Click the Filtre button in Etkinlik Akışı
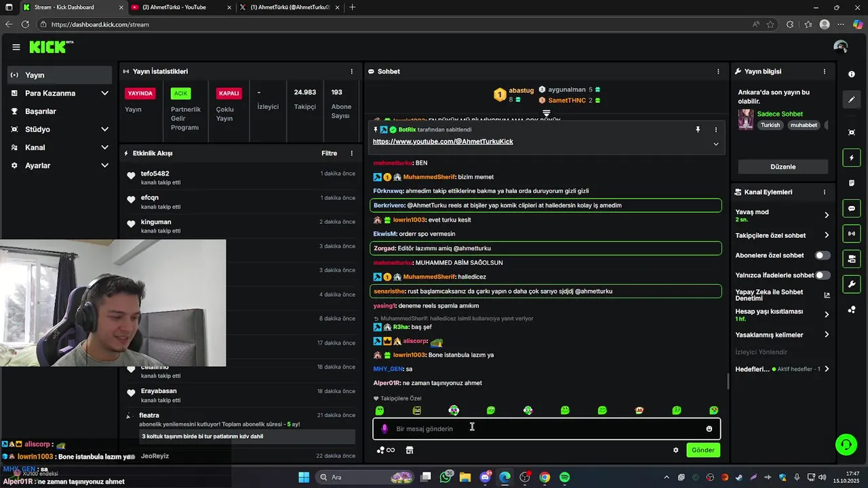 click(x=329, y=153)
